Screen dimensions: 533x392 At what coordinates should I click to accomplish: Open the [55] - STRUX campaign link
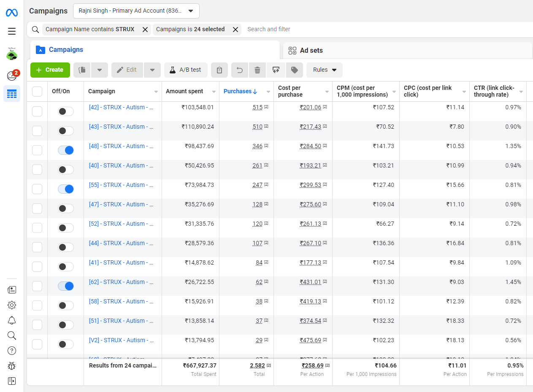(x=121, y=185)
